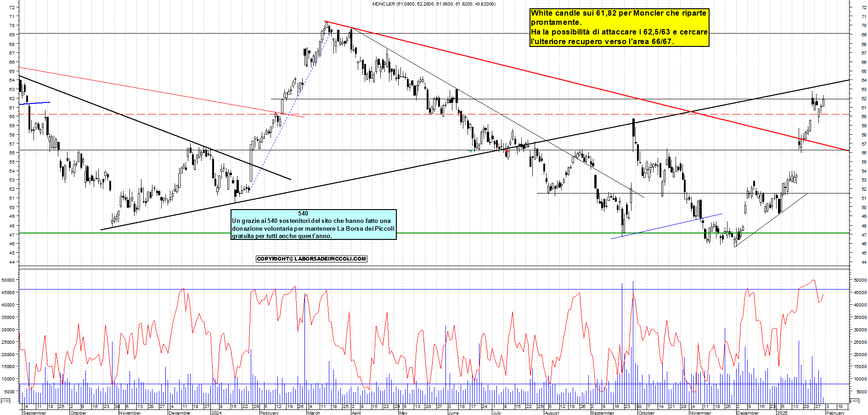The width and height of the screenshot is (868, 415).
Task: Click '25000' on the right volume axis
Action: 860,342
